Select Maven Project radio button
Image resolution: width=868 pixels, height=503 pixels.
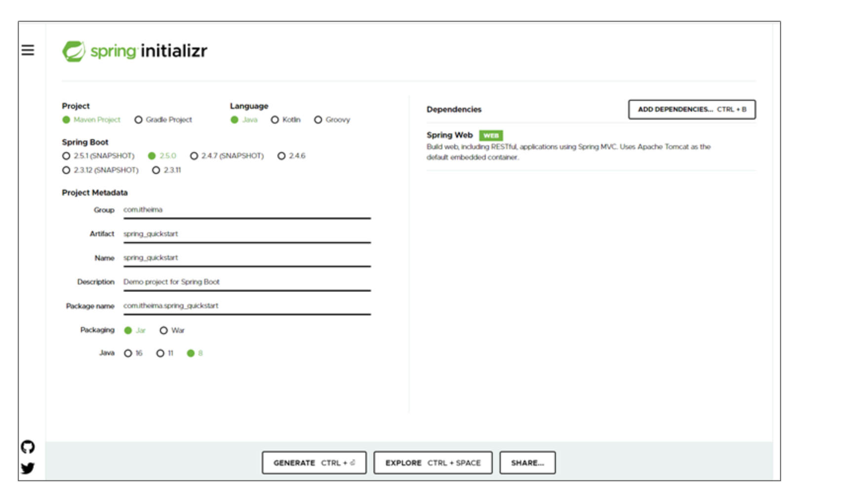pos(66,120)
